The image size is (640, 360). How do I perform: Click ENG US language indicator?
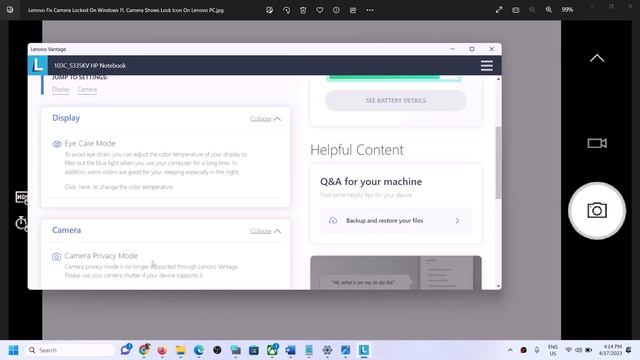pos(553,350)
